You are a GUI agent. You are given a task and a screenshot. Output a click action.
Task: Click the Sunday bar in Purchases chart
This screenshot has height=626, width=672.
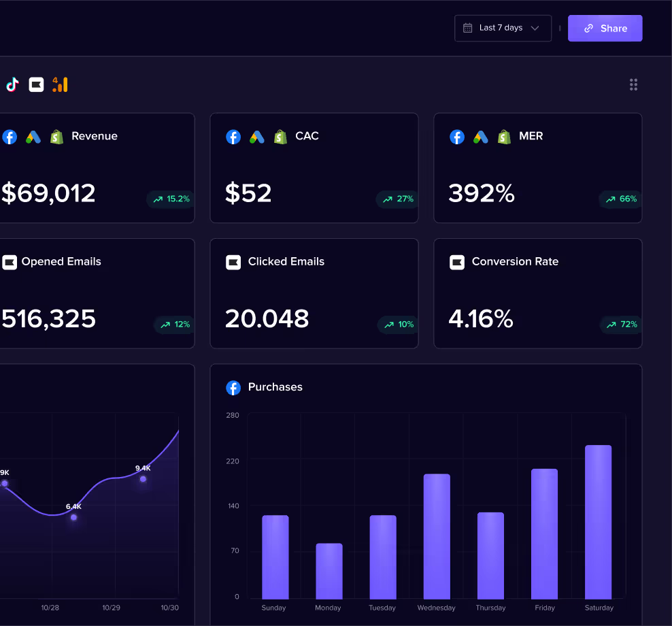click(275, 557)
